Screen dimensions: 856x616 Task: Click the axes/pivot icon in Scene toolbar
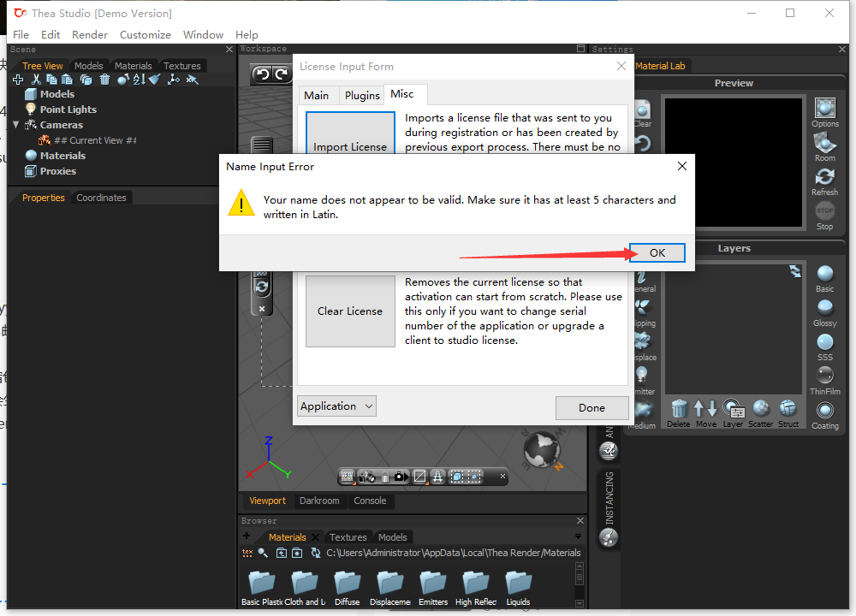174,80
